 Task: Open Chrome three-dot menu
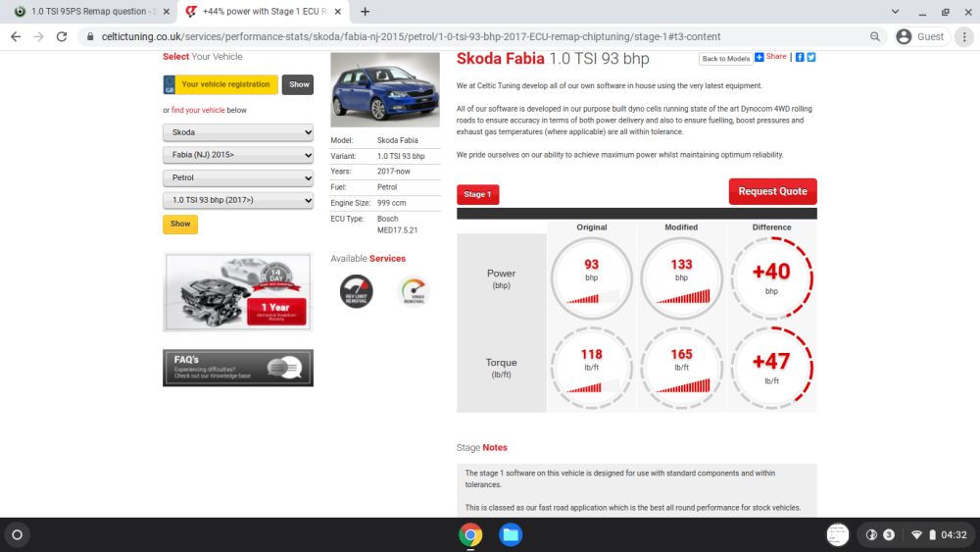(964, 37)
